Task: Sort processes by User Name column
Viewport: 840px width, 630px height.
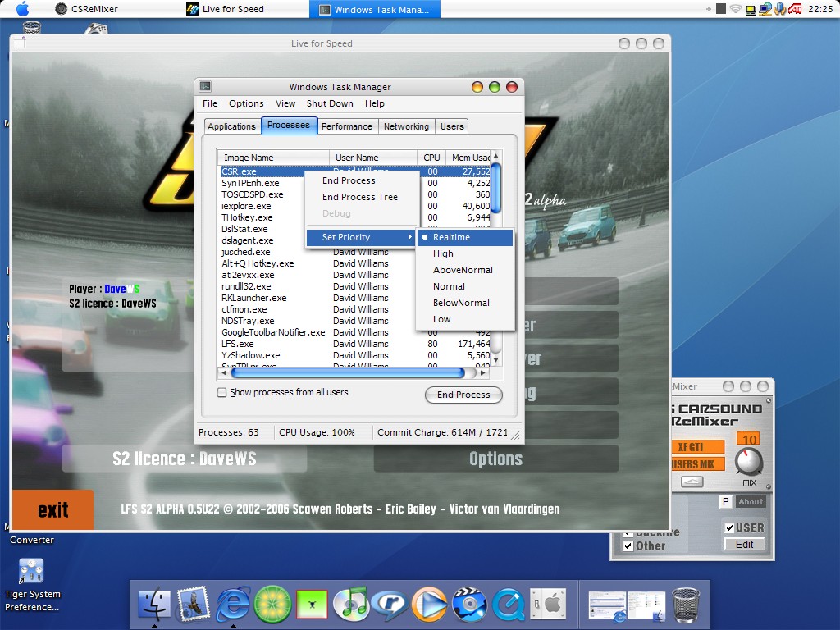Action: click(x=373, y=157)
